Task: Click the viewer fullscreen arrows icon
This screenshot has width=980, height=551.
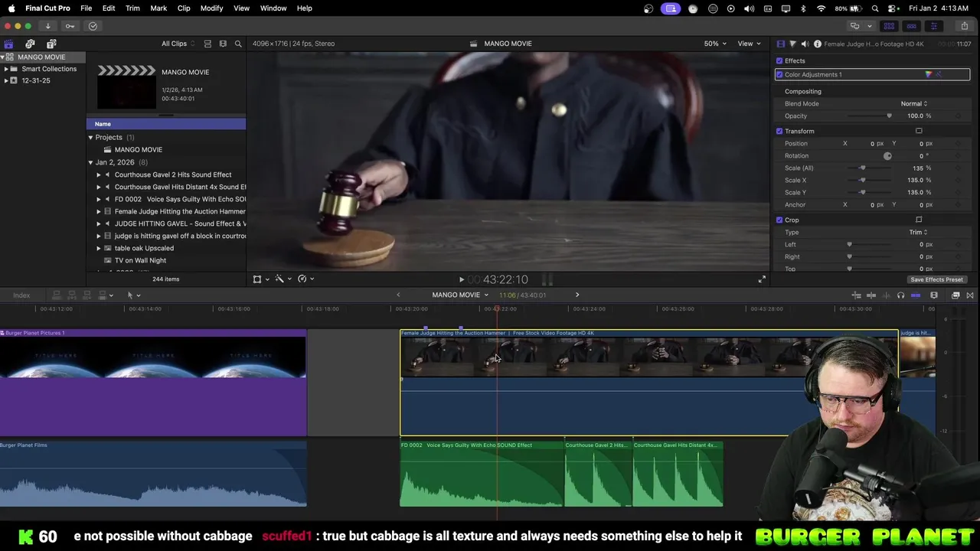Action: [x=762, y=279]
